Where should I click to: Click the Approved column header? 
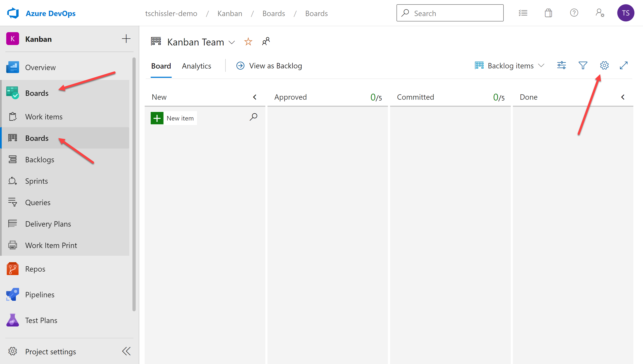tap(290, 97)
